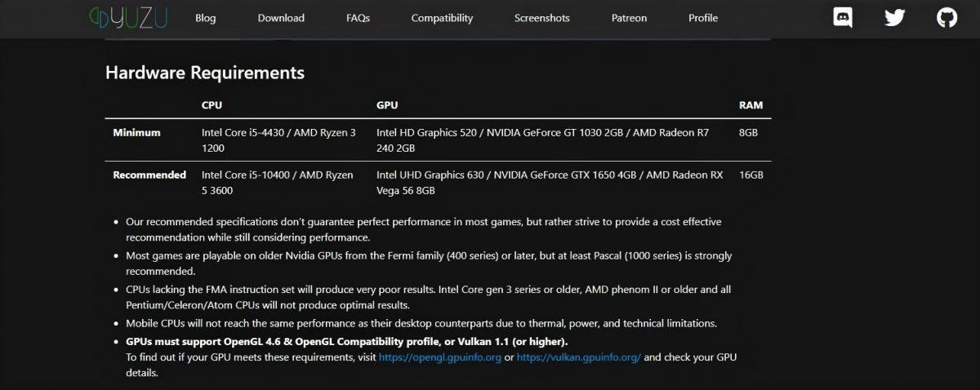
Task: Open the Twitter icon link
Action: (x=895, y=17)
